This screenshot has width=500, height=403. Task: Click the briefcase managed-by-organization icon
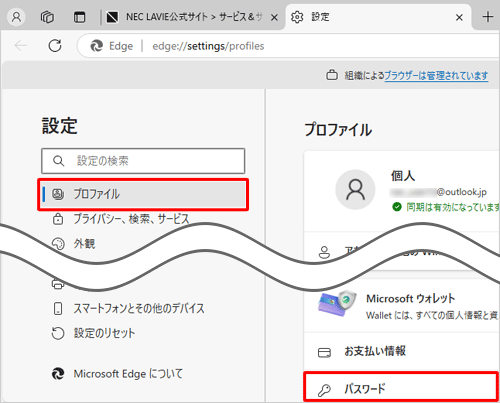(x=332, y=75)
